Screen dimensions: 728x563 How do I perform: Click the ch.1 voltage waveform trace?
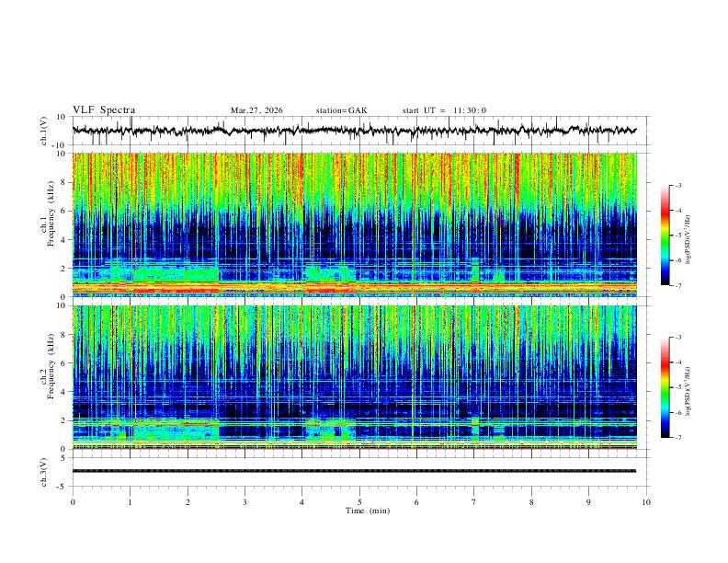pyautogui.click(x=354, y=131)
